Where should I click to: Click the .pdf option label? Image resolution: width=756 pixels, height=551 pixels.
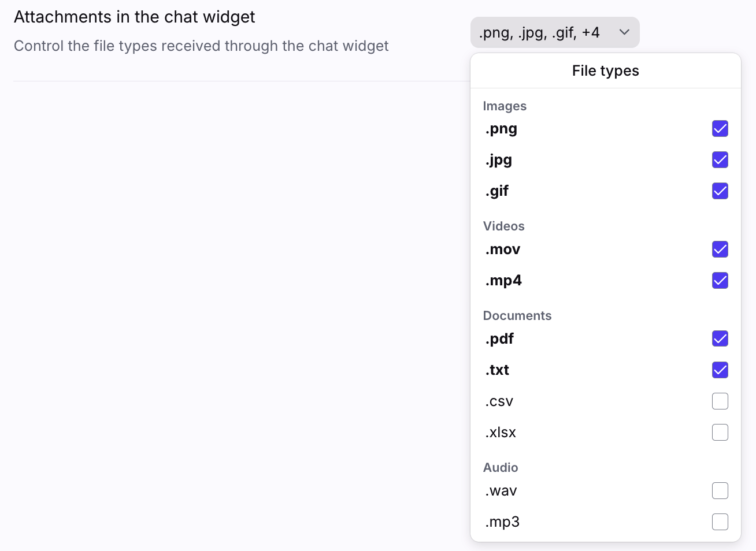point(499,339)
